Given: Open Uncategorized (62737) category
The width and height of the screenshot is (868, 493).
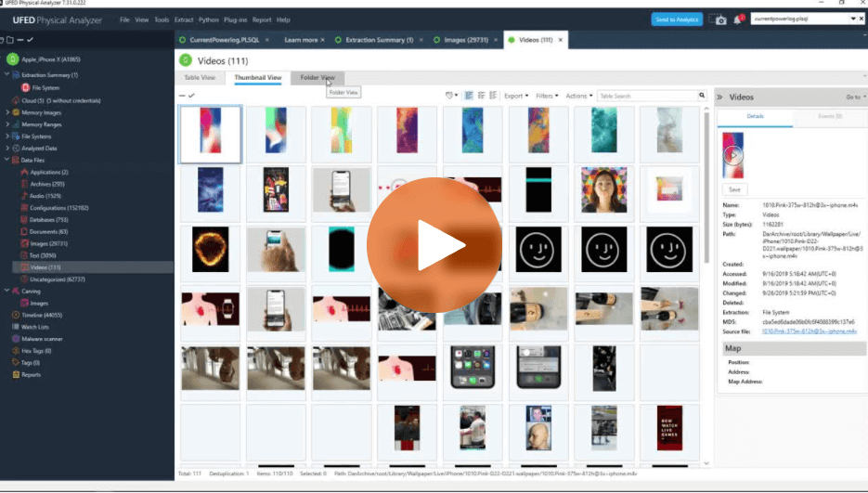Looking at the screenshot, I should (53, 279).
